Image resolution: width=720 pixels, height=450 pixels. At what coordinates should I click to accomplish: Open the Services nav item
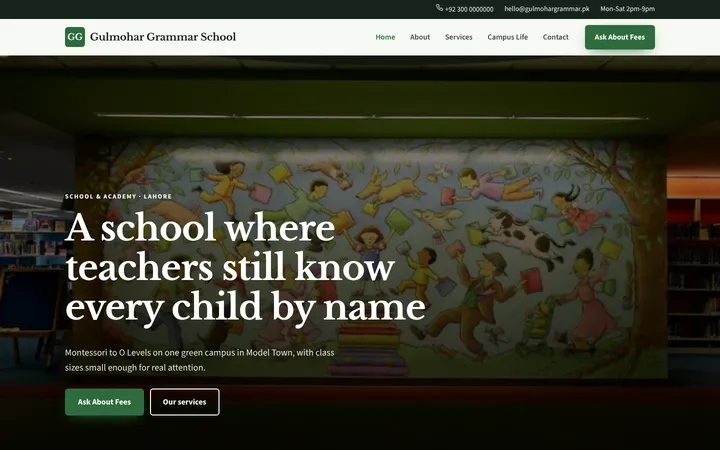tap(458, 37)
